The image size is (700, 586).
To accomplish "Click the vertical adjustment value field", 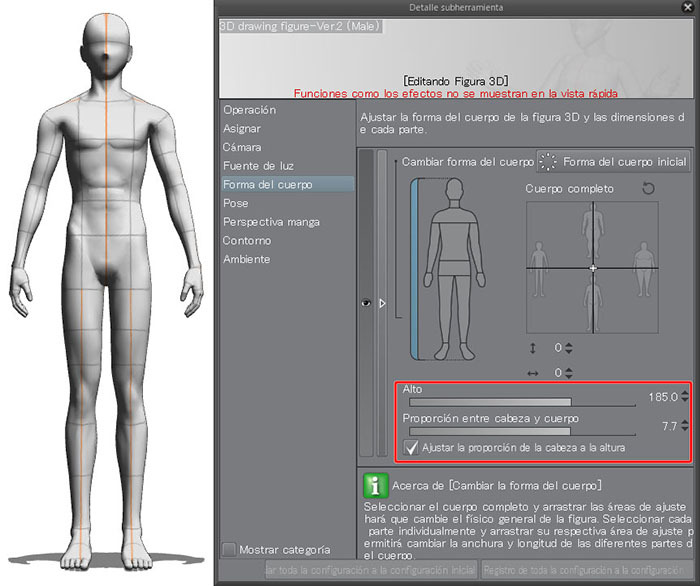I will [557, 348].
